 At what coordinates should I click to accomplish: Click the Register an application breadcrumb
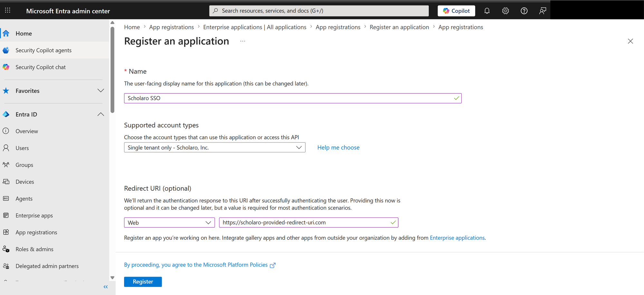[399, 27]
